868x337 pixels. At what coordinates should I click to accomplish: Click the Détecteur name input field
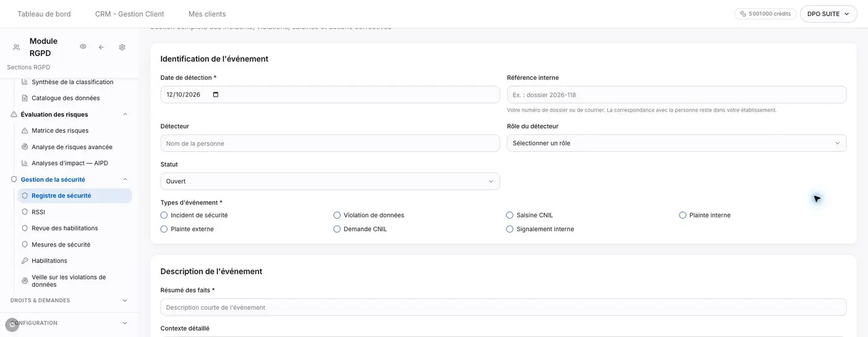coord(330,143)
